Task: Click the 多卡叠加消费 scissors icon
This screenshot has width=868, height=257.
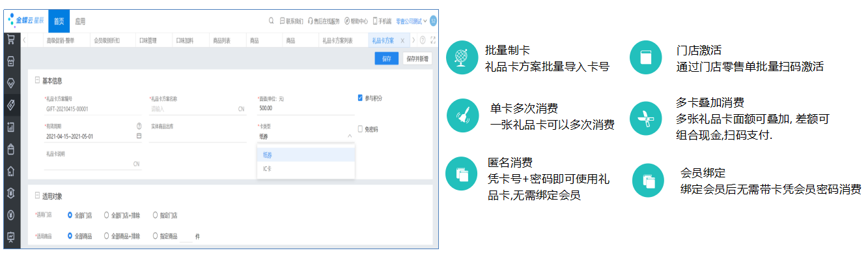Action: coord(646,117)
